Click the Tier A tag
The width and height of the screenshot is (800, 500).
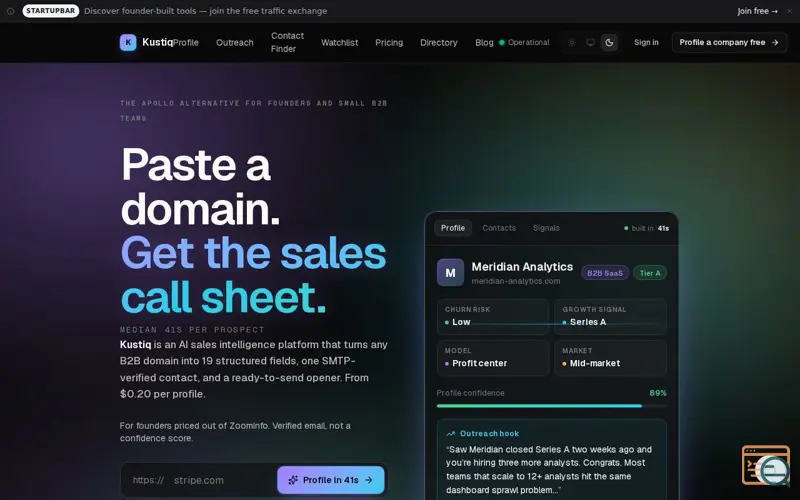tap(650, 273)
